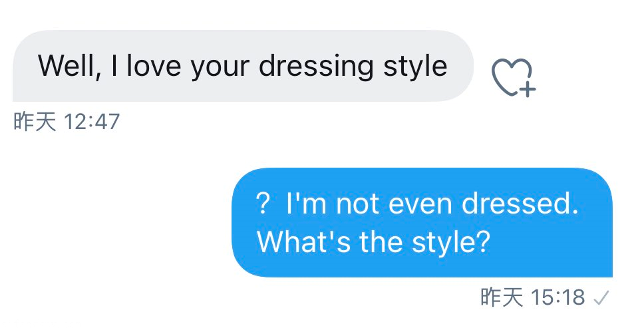
Task: Click the plus sign on the heart icon
Action: [x=527, y=89]
